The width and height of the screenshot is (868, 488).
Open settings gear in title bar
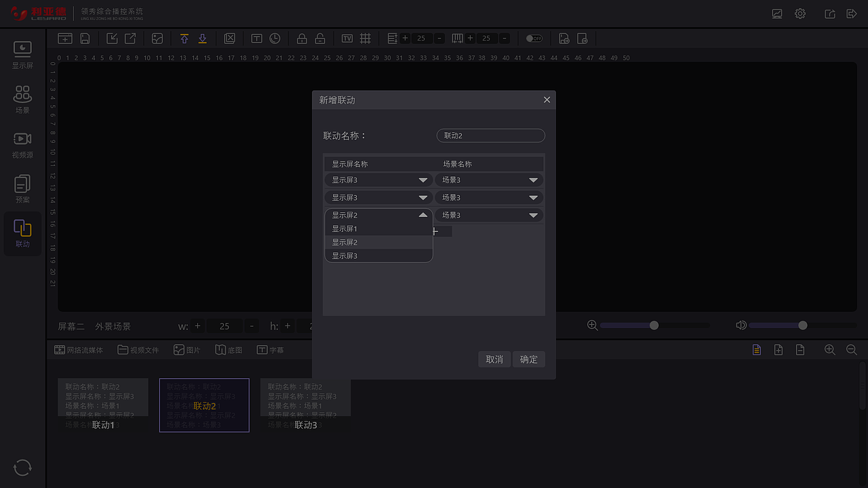(800, 14)
